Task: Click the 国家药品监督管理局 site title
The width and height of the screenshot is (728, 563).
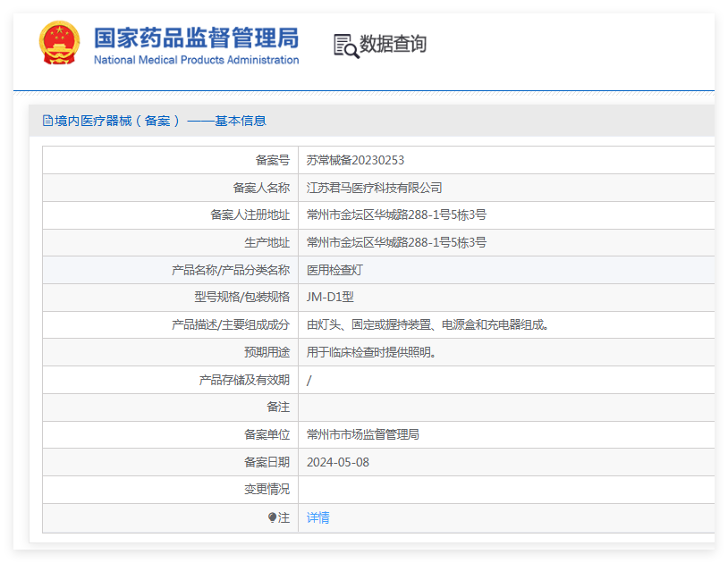Action: 196,38
